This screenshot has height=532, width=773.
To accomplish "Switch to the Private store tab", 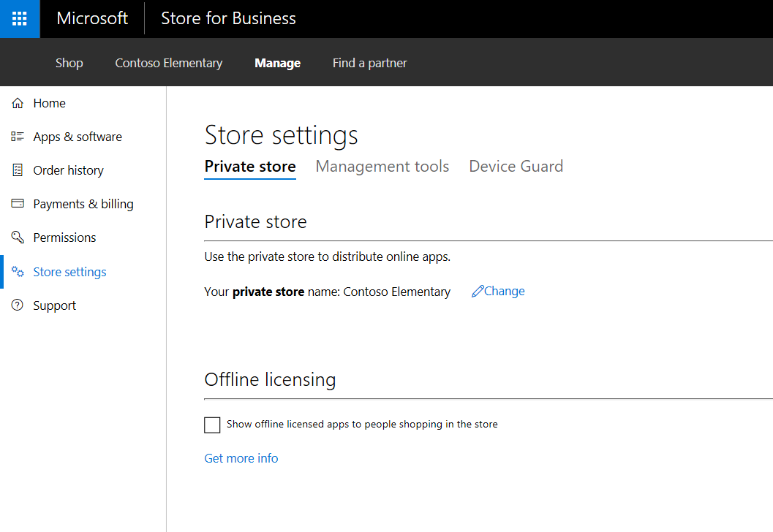I will pyautogui.click(x=250, y=167).
